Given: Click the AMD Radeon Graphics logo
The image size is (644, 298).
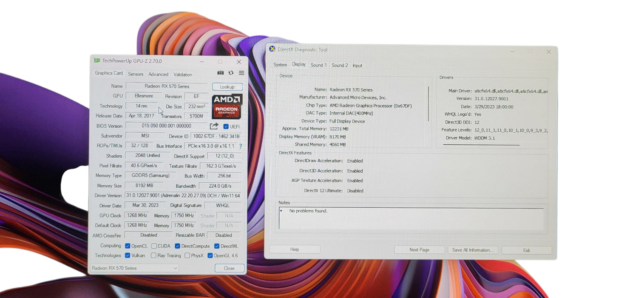Looking at the screenshot, I should tap(227, 106).
